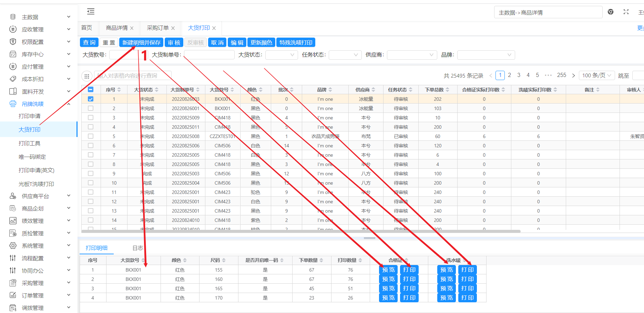Go to next page arrow in pagination
Image resolution: width=644 pixels, height=313 pixels.
(573, 76)
